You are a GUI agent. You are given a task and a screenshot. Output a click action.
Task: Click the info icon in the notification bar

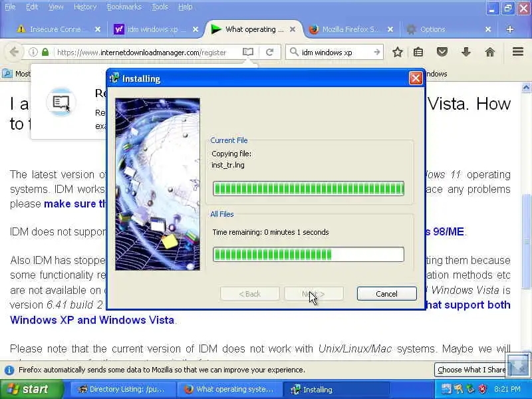pos(9,370)
